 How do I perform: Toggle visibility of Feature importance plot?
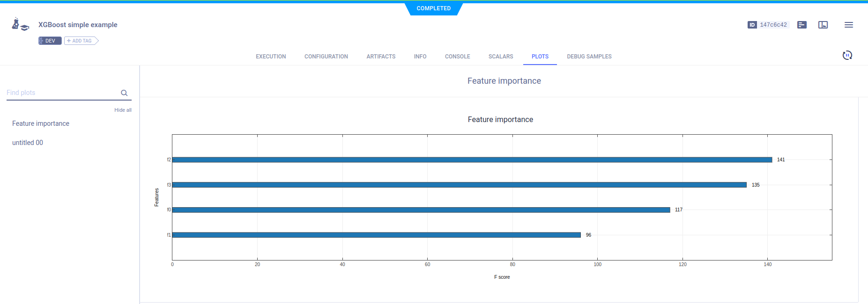click(x=41, y=123)
